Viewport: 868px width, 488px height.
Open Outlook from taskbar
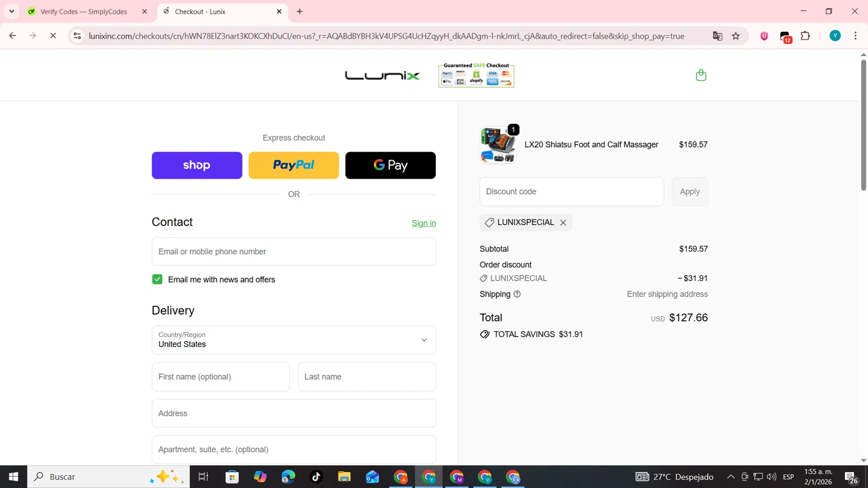(x=372, y=477)
